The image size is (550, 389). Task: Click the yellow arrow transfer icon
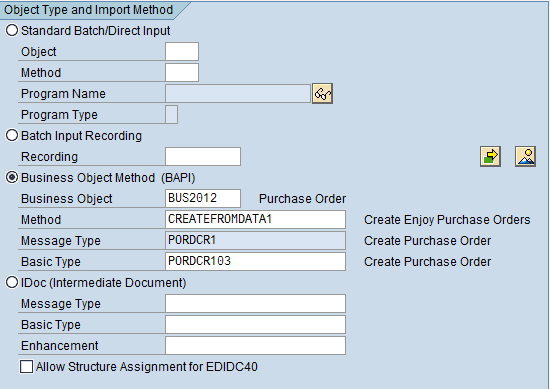[x=490, y=156]
